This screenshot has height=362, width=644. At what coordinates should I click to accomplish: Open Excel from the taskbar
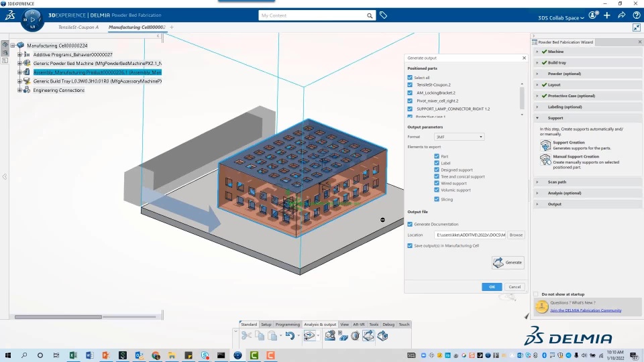coord(73,355)
